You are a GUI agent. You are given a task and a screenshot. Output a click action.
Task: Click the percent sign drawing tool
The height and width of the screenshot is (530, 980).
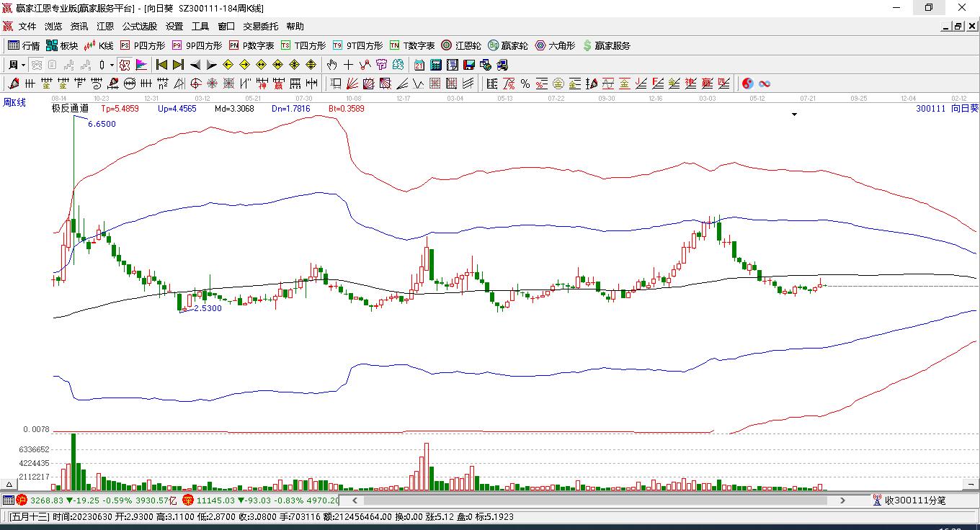(525, 84)
